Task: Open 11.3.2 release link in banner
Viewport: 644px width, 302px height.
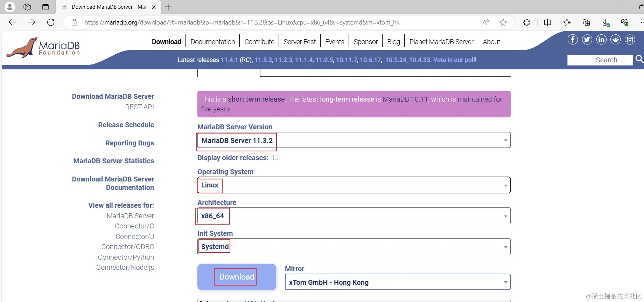Action: click(x=263, y=60)
